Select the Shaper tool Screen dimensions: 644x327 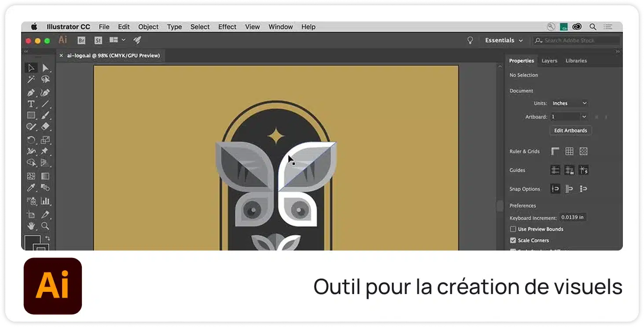point(31,127)
